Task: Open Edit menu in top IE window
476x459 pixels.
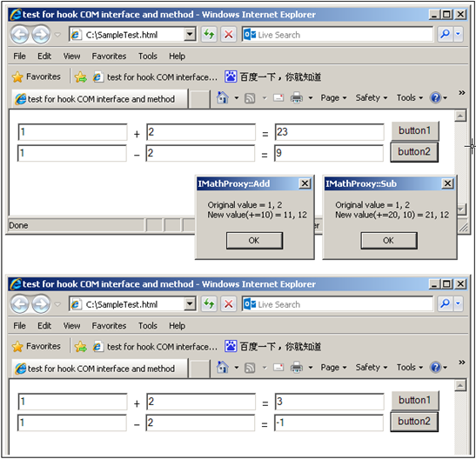Action: pyautogui.click(x=44, y=57)
